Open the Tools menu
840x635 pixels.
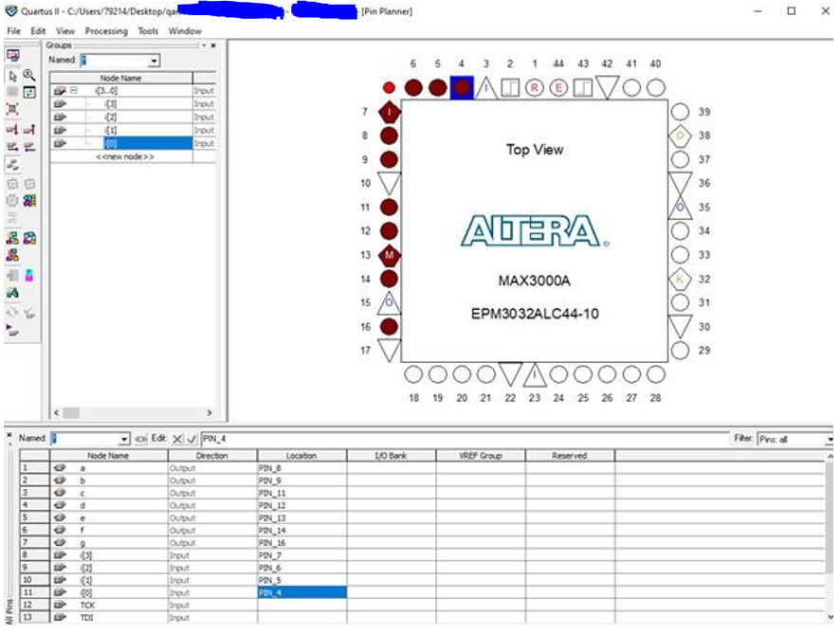click(x=148, y=31)
